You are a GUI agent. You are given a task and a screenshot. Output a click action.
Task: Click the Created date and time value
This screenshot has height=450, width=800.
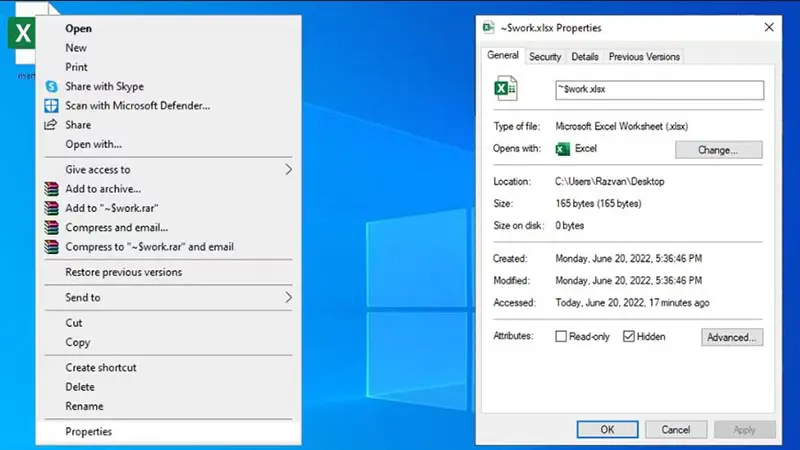(x=629, y=259)
